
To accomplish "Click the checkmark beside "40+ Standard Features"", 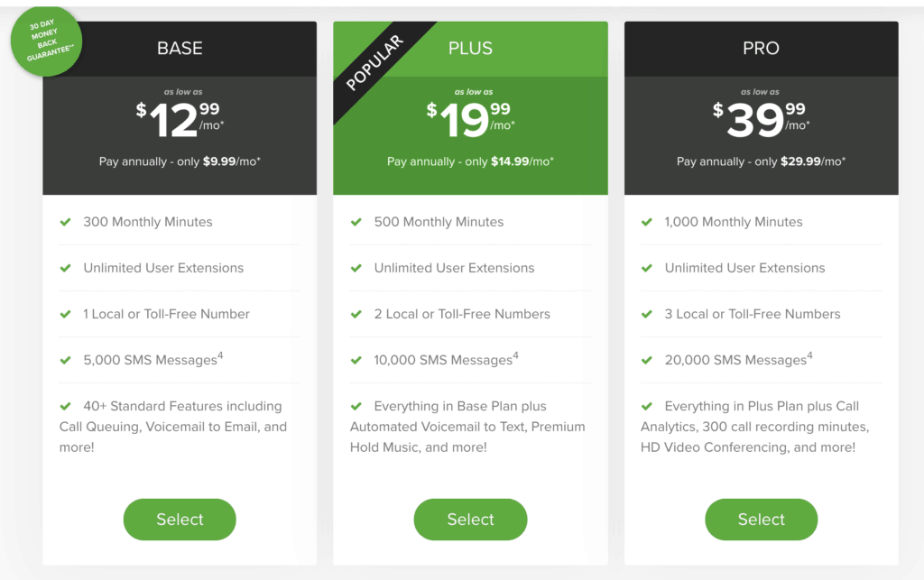I will (x=65, y=405).
